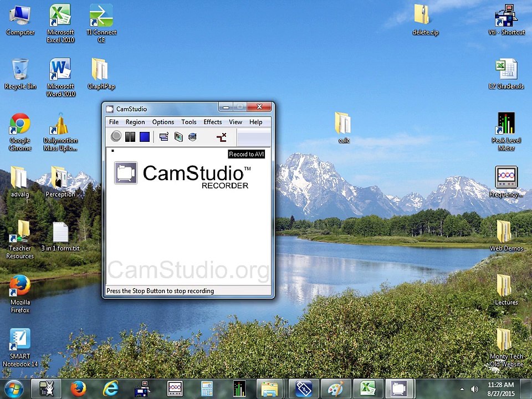Stop recording with the blue square button

tap(145, 137)
